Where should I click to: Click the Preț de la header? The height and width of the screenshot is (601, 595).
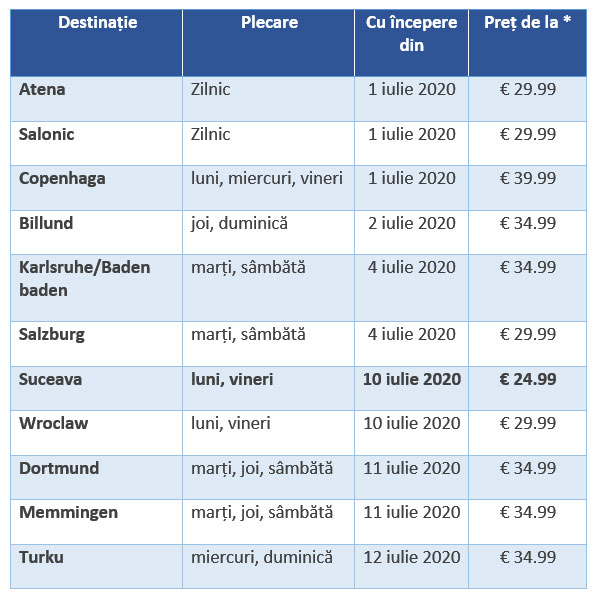tap(528, 43)
